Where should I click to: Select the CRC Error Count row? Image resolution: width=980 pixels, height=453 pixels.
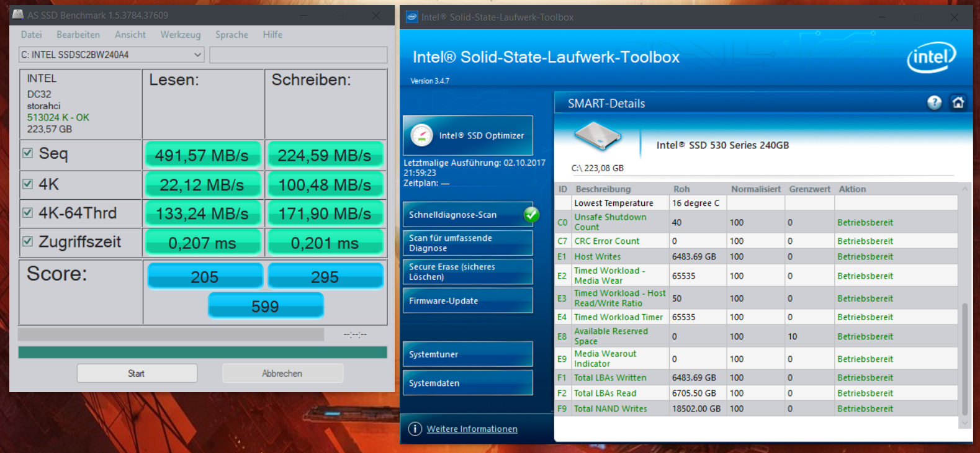757,241
